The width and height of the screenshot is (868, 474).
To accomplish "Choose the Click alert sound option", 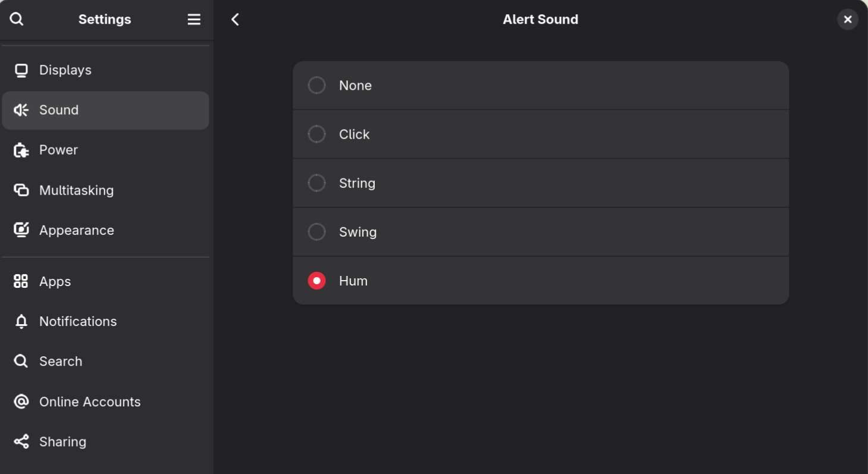I will coord(317,134).
